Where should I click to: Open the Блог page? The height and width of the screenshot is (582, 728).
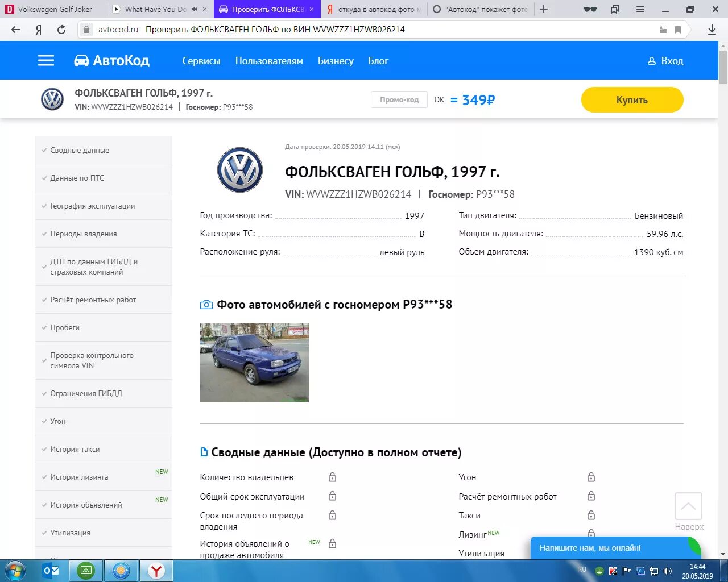pos(378,61)
